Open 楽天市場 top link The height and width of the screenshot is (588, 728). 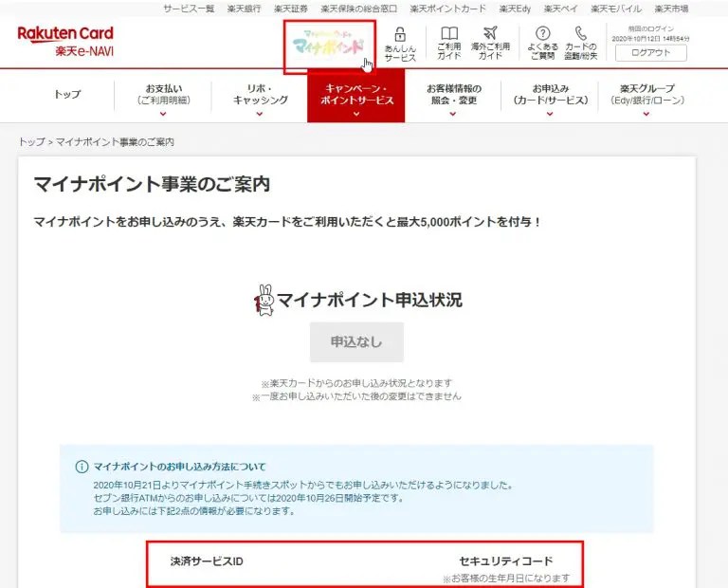[671, 9]
